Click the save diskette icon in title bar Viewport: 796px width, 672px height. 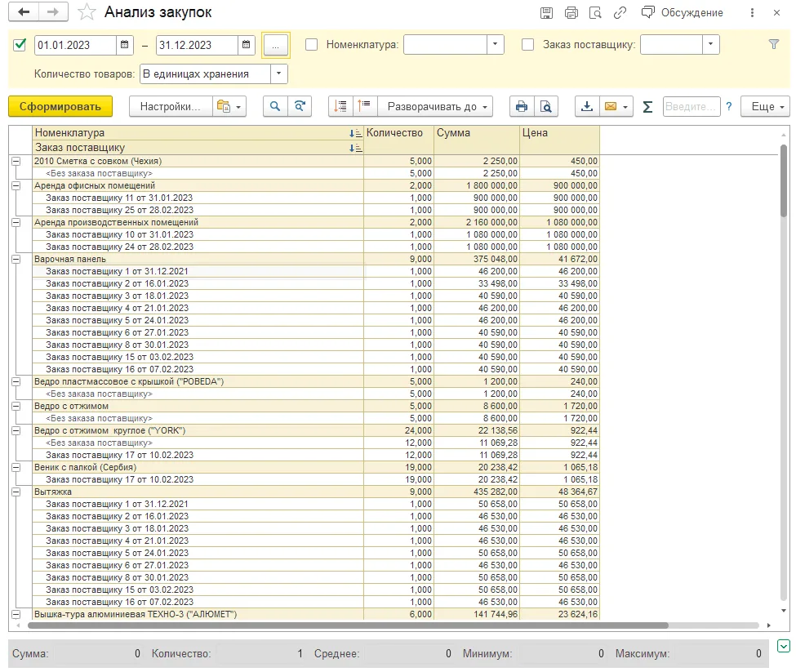(546, 13)
